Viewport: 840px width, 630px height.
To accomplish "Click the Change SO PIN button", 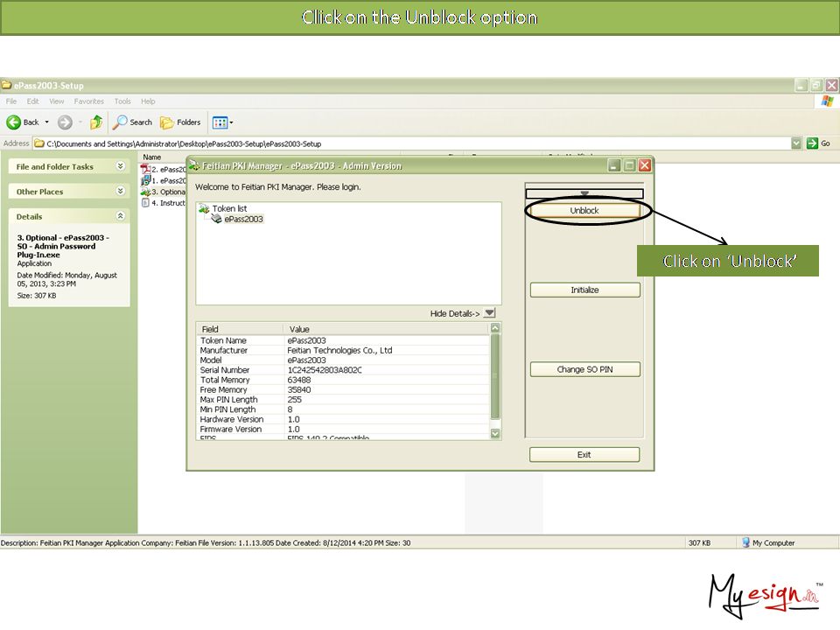I will (584, 369).
